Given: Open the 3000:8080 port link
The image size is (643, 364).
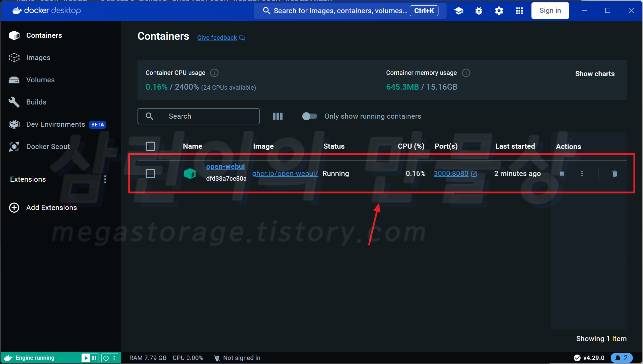Looking at the screenshot, I should coord(451,174).
